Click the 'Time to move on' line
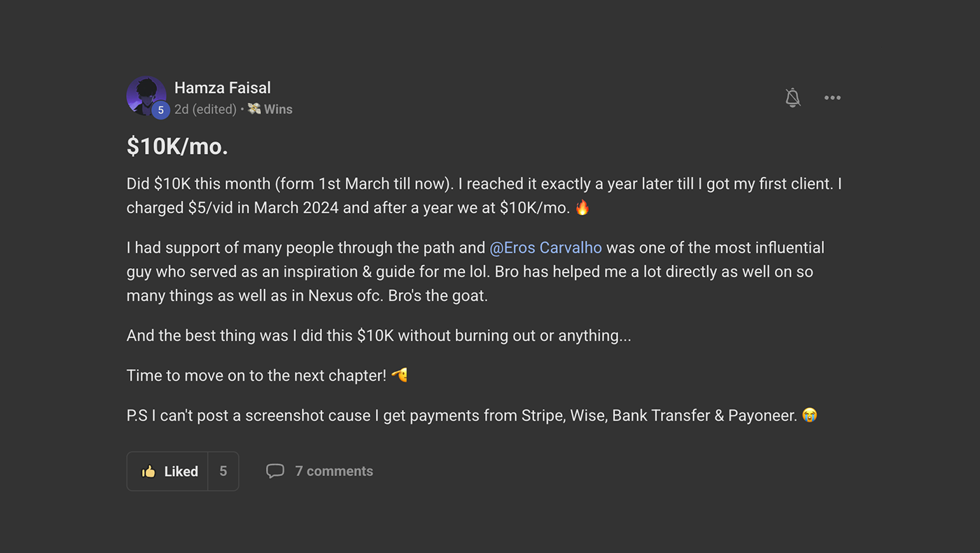The image size is (980, 553). click(256, 375)
